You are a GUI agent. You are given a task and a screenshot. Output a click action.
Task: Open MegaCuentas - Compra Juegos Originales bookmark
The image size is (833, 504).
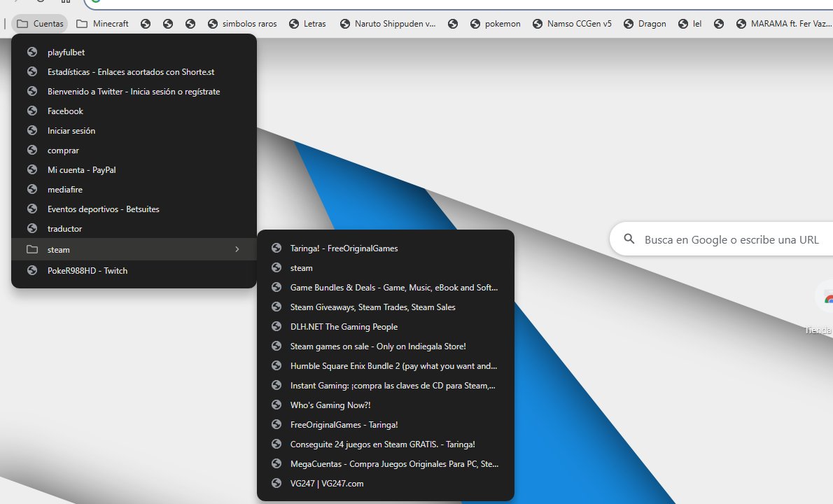coord(386,464)
